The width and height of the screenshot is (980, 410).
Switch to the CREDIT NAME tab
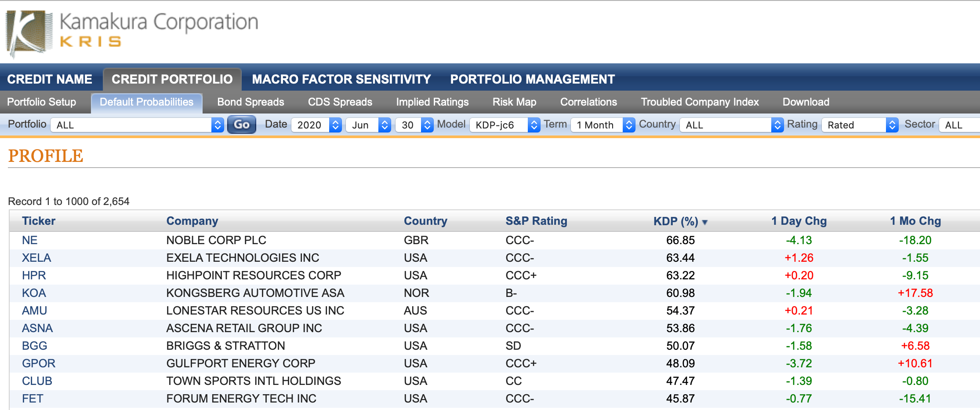50,79
